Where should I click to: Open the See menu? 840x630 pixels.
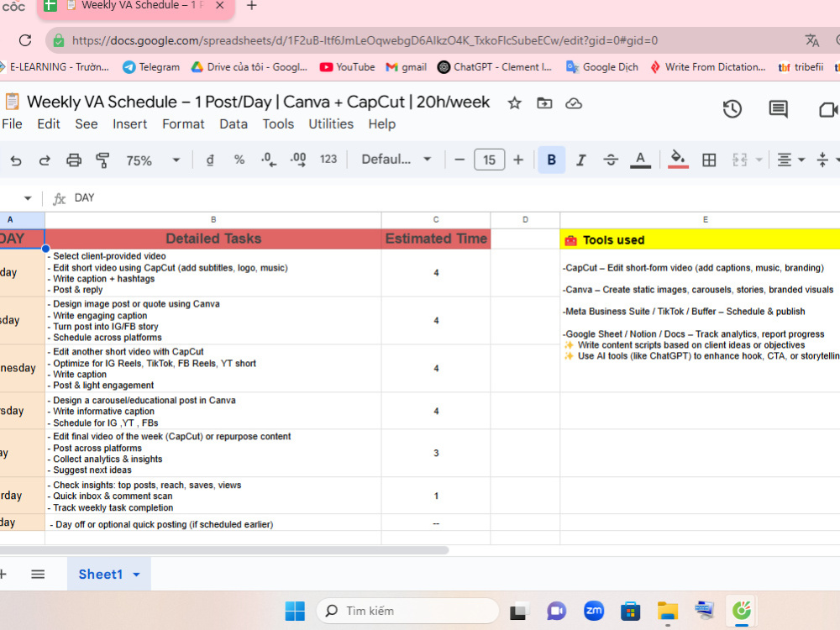pyautogui.click(x=87, y=123)
